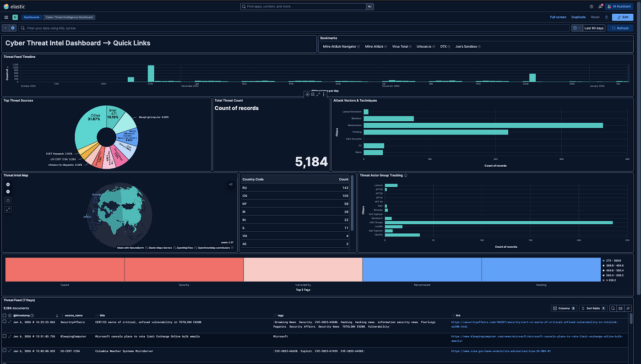Zoom in on the Threat Intel Map
This screenshot has width=641, height=364.
click(x=7, y=184)
